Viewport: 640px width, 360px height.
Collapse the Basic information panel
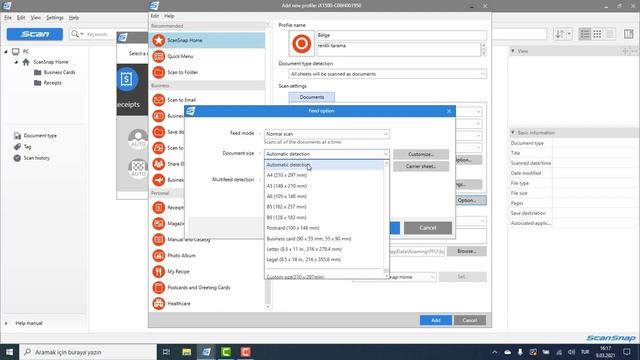(x=513, y=133)
